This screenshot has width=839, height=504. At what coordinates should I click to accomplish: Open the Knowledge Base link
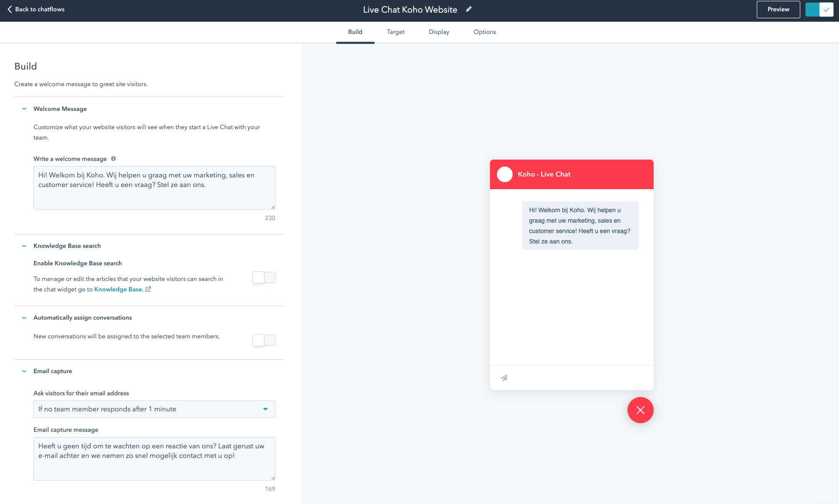[x=119, y=289]
